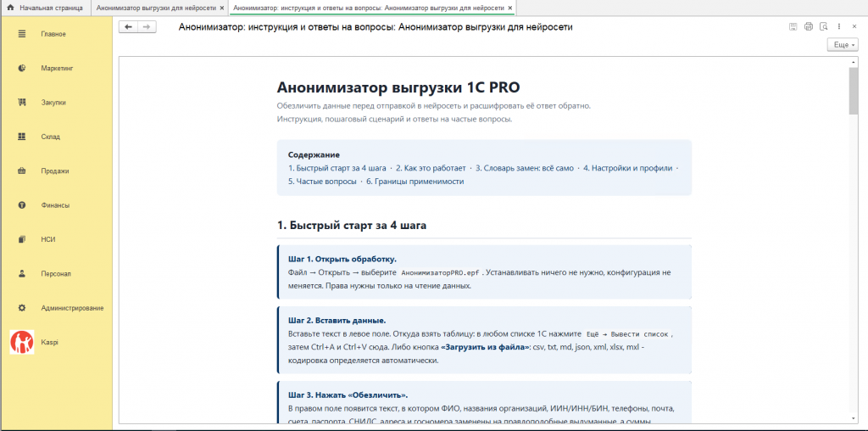Open Kaspi section red logo icon
The image size is (868, 431).
click(x=22, y=343)
